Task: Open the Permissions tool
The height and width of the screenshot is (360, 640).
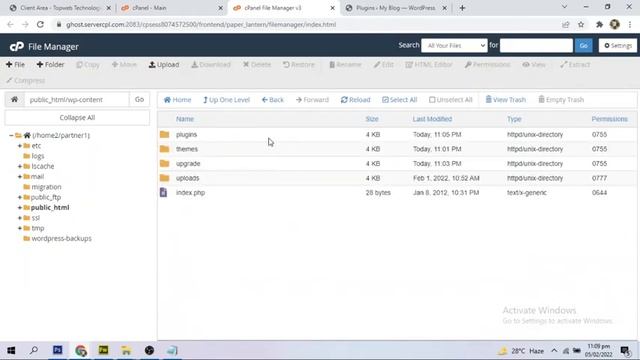Action: tap(487, 64)
